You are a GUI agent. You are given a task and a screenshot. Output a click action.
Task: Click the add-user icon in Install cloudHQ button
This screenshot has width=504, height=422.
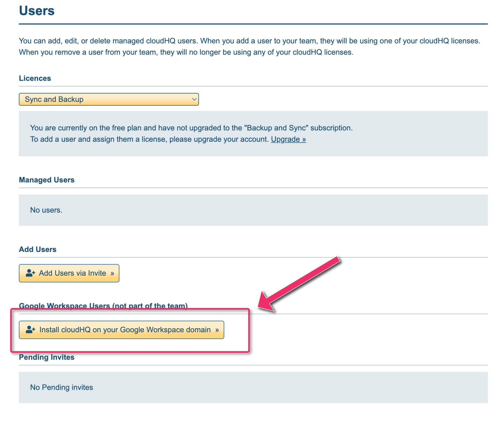pyautogui.click(x=30, y=330)
